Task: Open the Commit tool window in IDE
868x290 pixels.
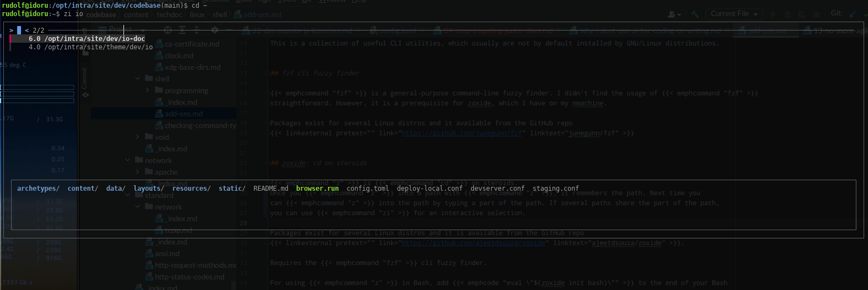Action: tap(85, 82)
